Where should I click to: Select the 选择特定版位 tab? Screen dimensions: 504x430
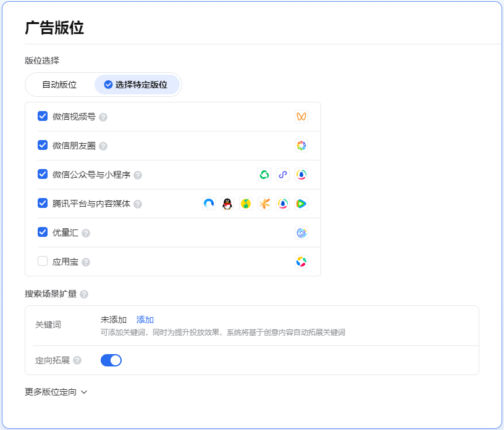(x=136, y=85)
